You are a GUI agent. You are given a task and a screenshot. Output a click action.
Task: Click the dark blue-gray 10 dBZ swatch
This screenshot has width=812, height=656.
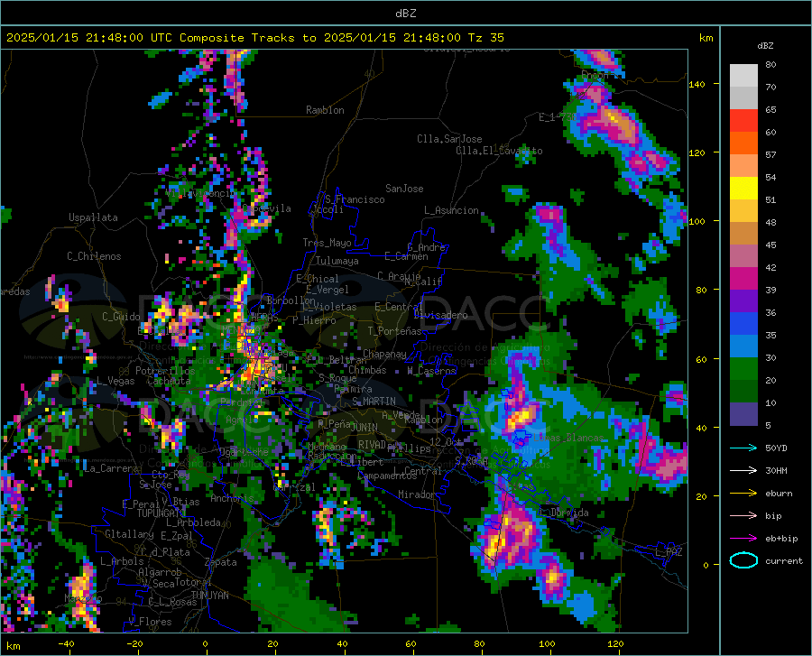[x=743, y=413]
